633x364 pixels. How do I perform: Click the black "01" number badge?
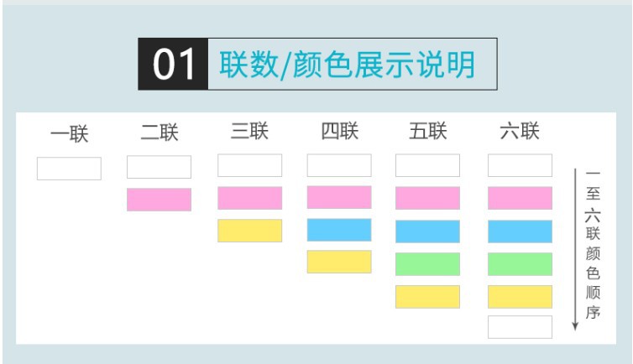[173, 65]
